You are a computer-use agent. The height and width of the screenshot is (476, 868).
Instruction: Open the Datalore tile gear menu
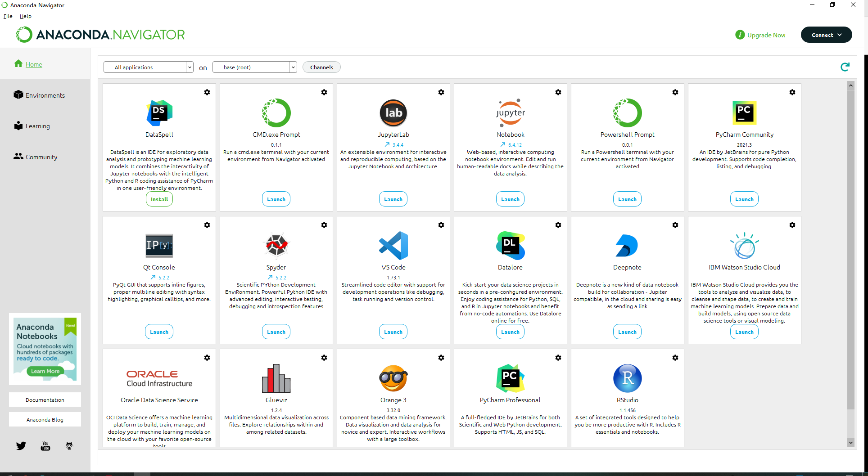[558, 225]
